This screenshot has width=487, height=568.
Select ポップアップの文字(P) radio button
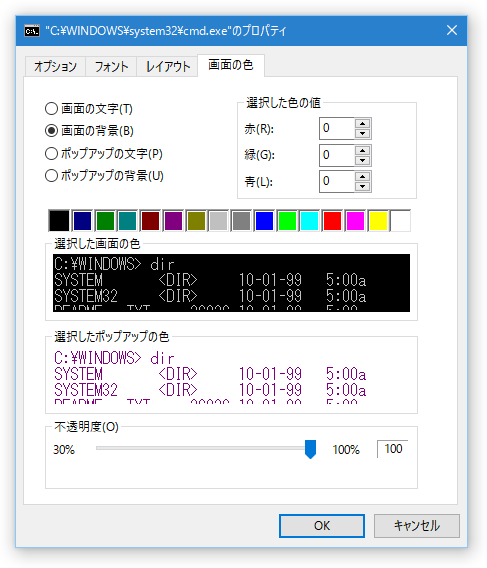coord(51,154)
